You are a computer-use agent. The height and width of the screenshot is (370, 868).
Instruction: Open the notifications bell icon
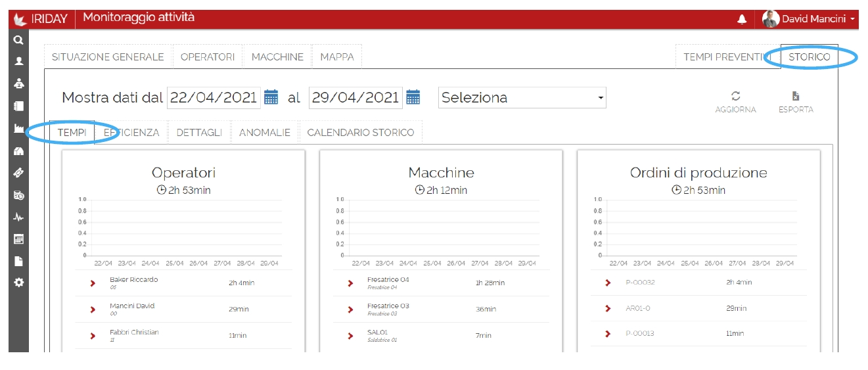tap(742, 20)
